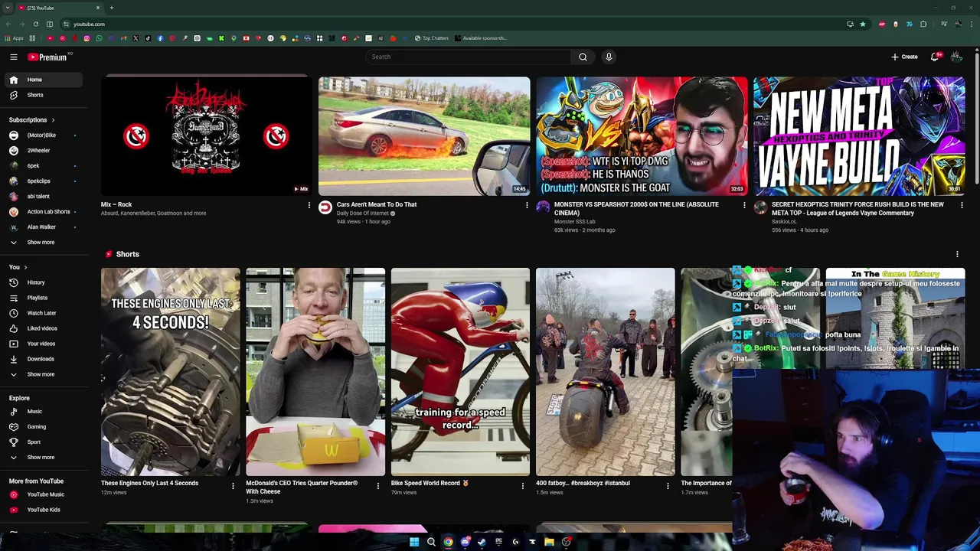Image resolution: width=980 pixels, height=551 pixels.
Task: Play McDonald's CEO Quarter Pounder short
Action: point(315,372)
